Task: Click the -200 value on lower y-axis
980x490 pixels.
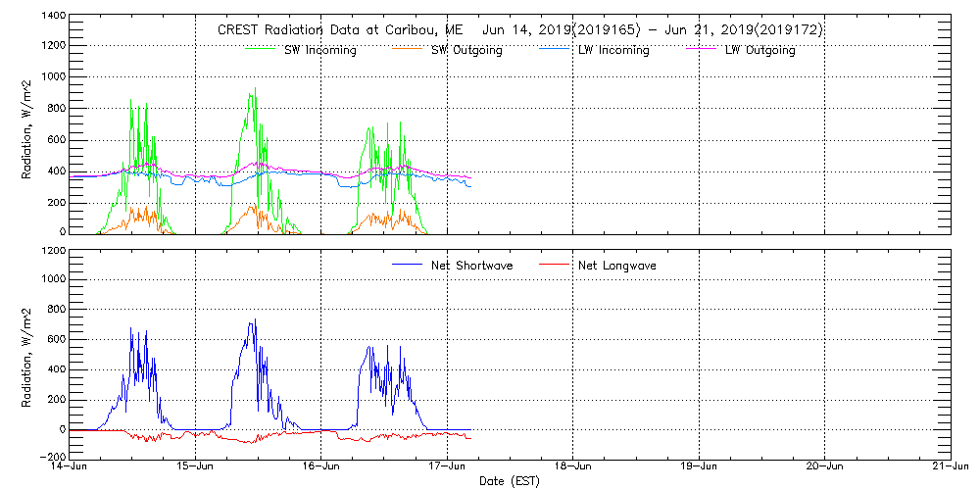Action: coord(51,458)
